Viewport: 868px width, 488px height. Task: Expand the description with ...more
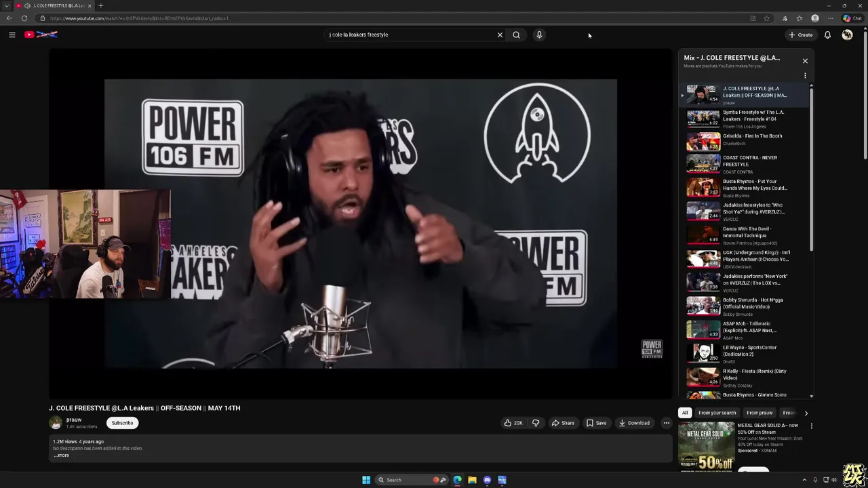[x=61, y=455]
